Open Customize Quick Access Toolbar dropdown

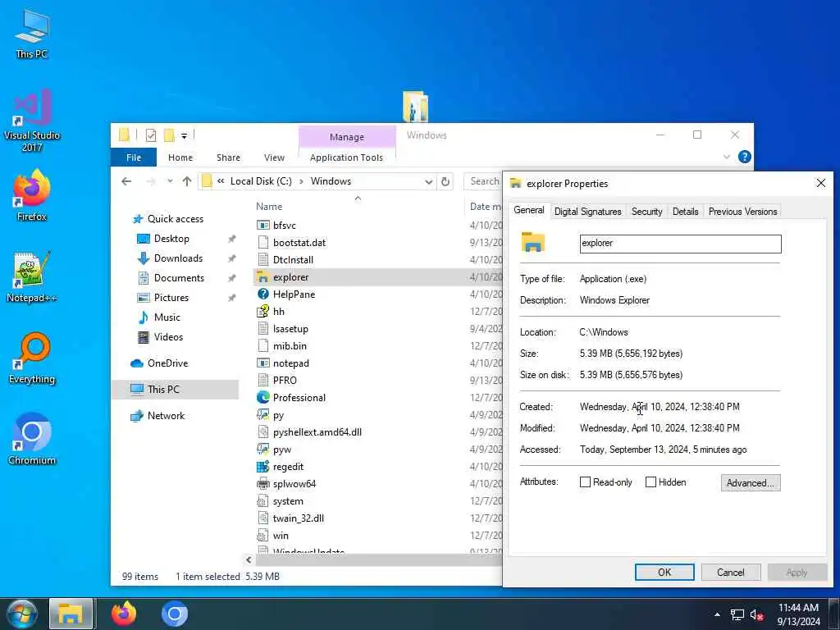[184, 135]
